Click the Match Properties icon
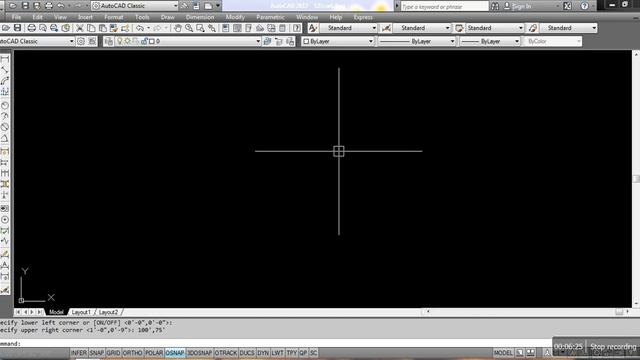The width and height of the screenshot is (640, 360). (x=125, y=28)
